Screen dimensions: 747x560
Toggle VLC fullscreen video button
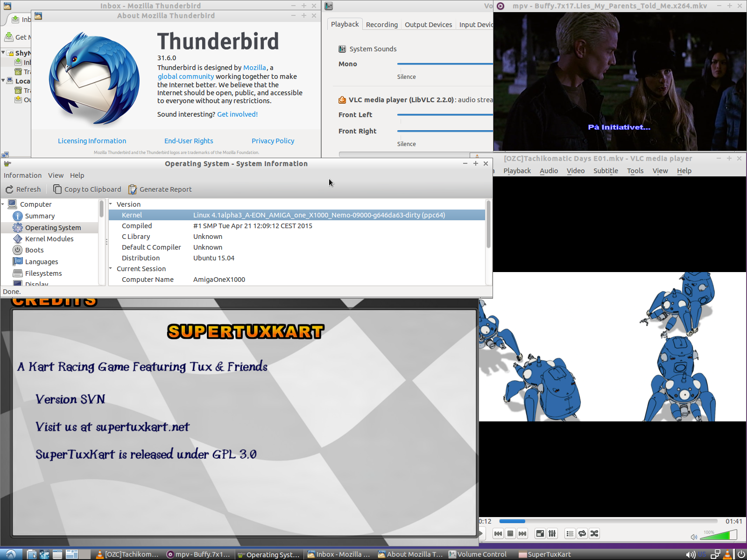click(x=540, y=533)
